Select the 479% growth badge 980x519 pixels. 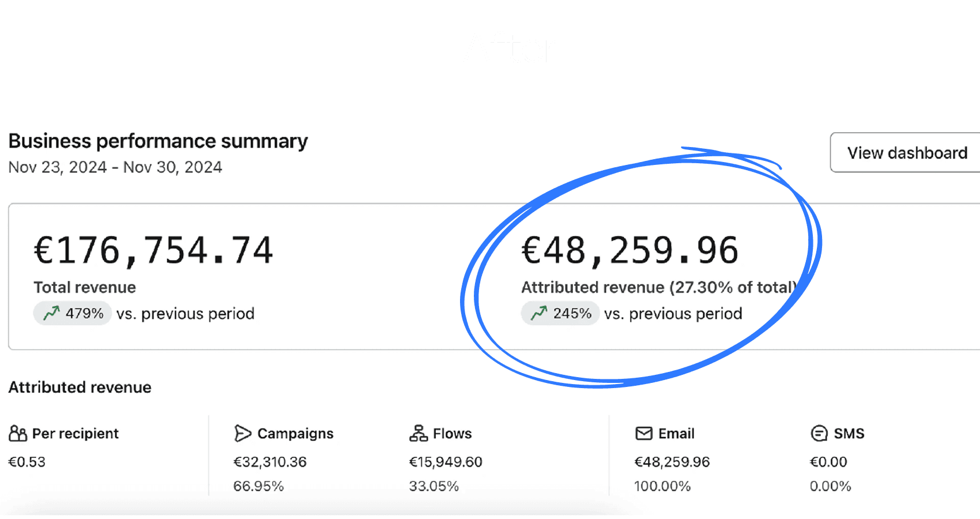pyautogui.click(x=72, y=314)
